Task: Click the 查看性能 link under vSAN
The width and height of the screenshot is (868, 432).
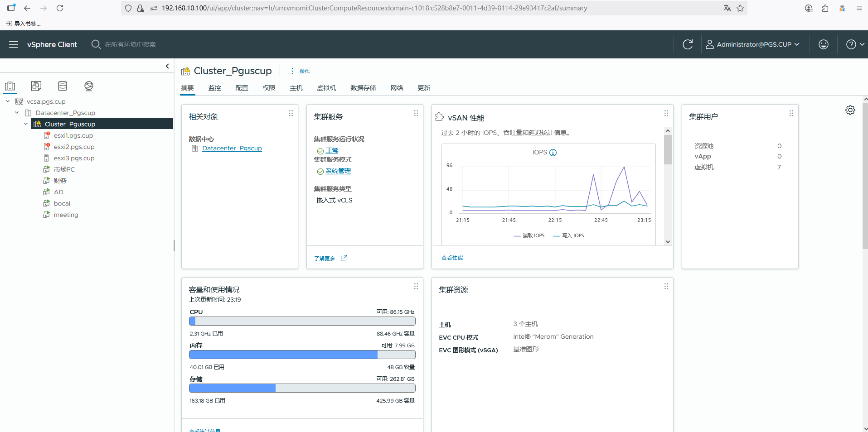Action: click(452, 258)
